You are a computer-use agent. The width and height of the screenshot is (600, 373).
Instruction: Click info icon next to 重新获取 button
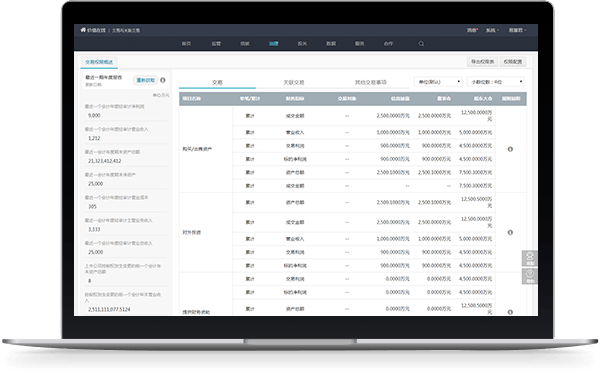pos(163,80)
